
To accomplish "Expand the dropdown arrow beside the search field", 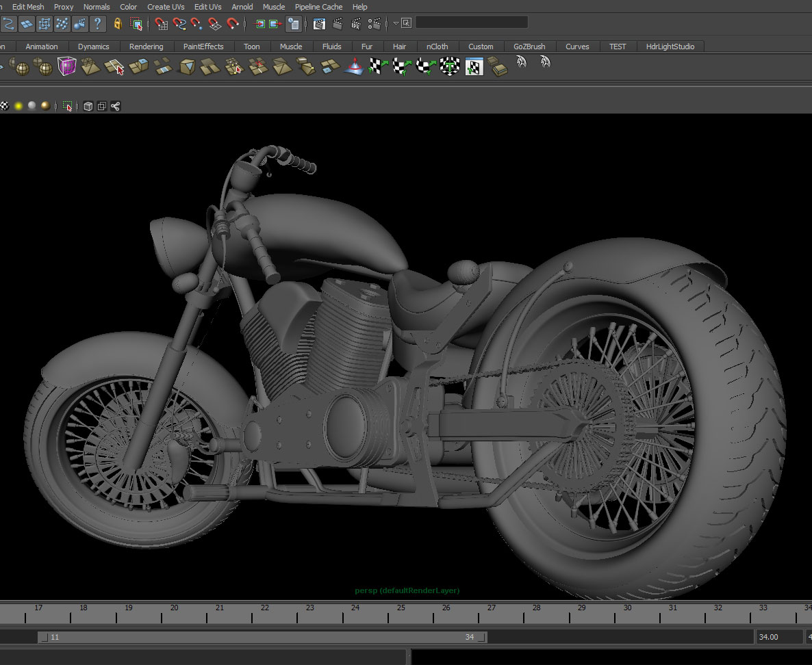I will (x=396, y=23).
